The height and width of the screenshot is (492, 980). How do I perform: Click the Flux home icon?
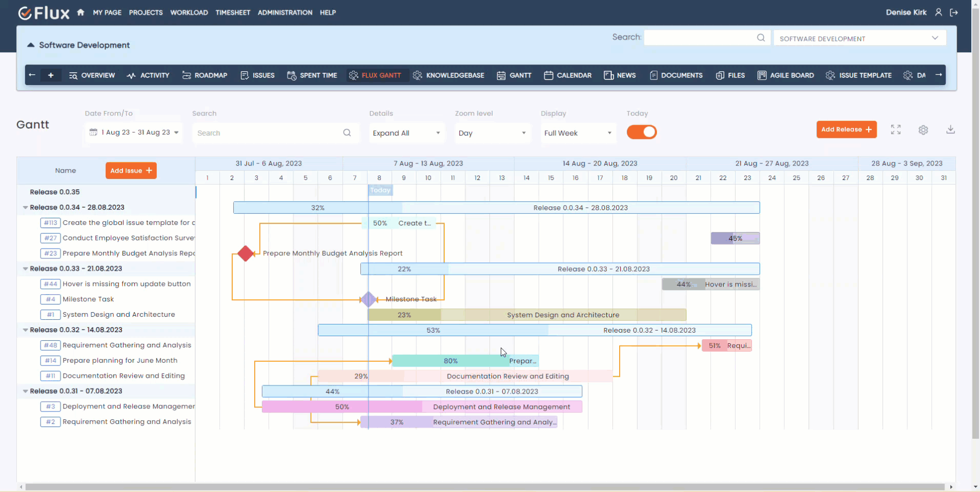click(x=80, y=12)
